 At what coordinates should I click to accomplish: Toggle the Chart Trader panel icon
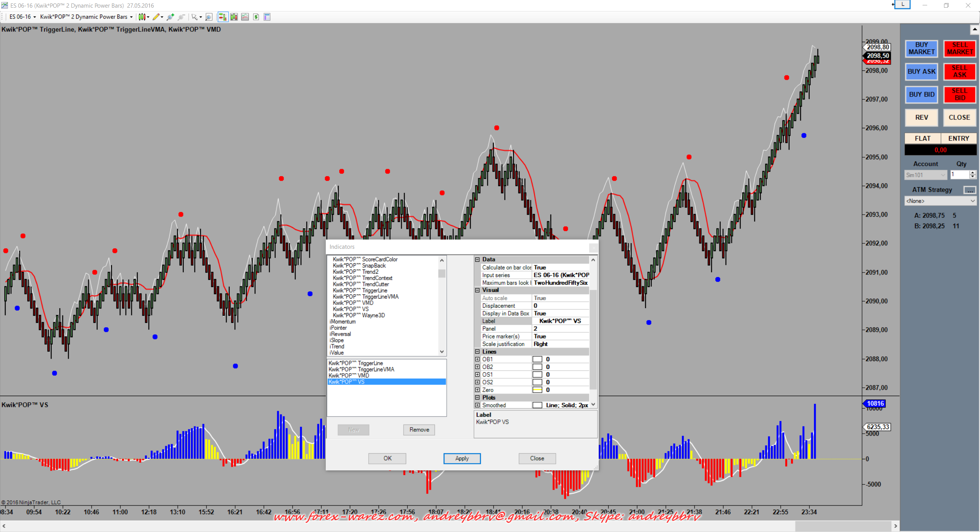222,17
